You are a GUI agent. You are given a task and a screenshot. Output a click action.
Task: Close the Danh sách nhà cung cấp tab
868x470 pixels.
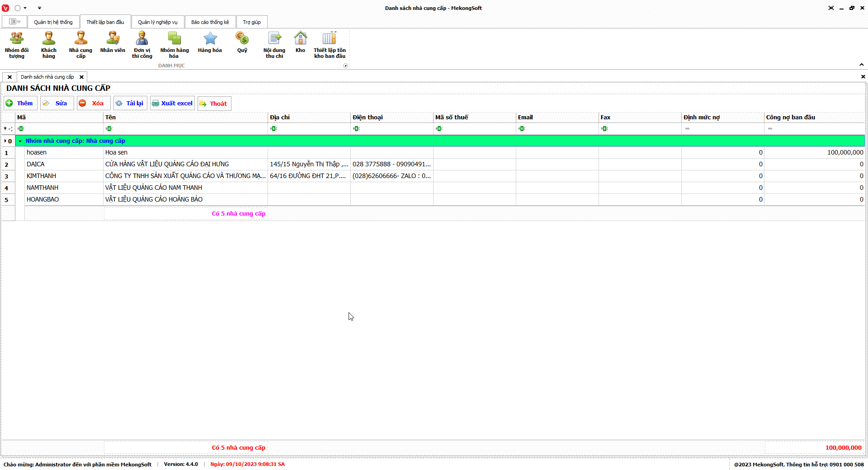(x=82, y=77)
